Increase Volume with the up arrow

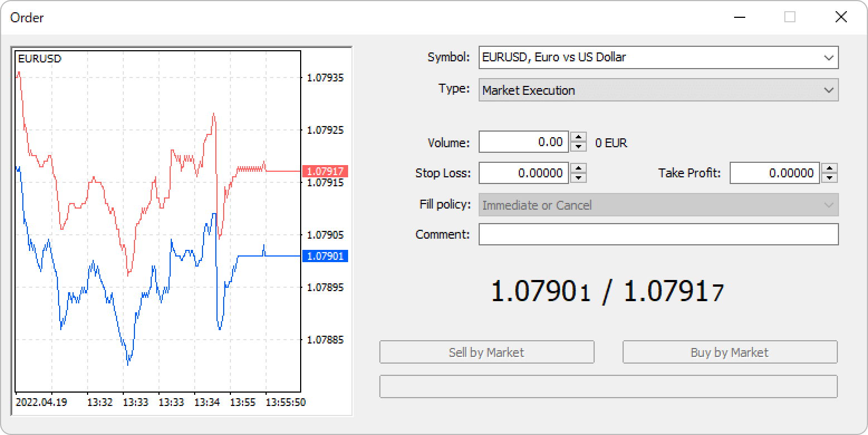[x=578, y=137]
